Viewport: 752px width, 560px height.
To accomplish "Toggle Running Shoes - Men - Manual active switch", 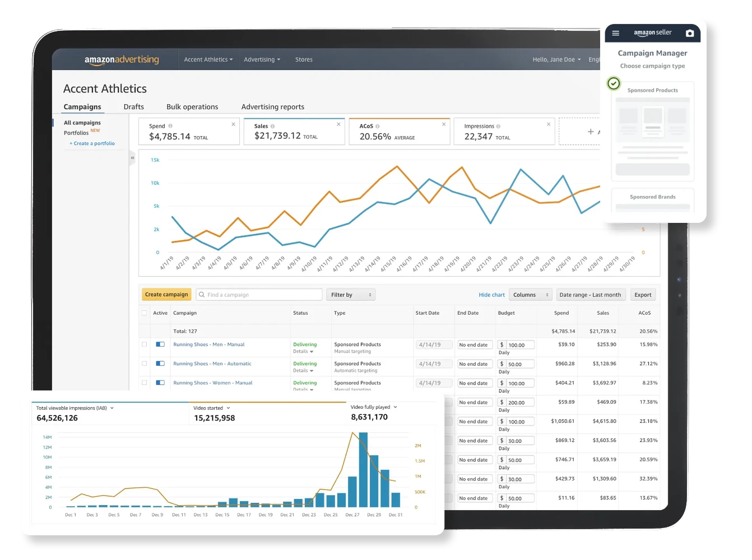I will (160, 344).
